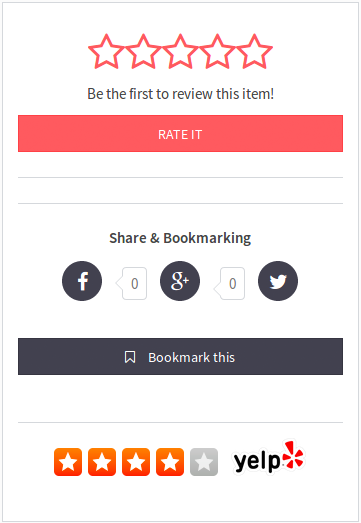Viewport: 361px width, 523px height.
Task: Share via the Google Plus icon
Action: tap(180, 281)
